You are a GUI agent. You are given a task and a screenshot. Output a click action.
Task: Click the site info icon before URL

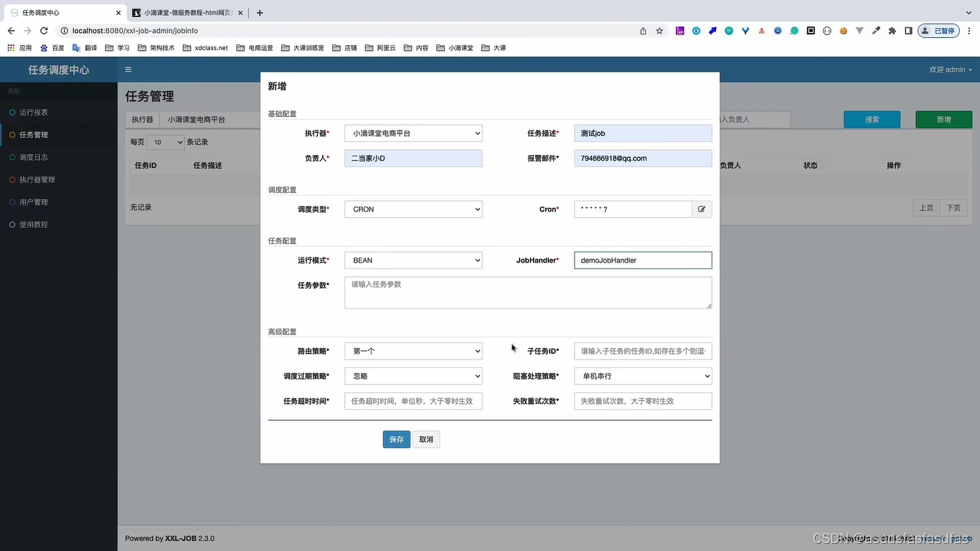click(64, 31)
